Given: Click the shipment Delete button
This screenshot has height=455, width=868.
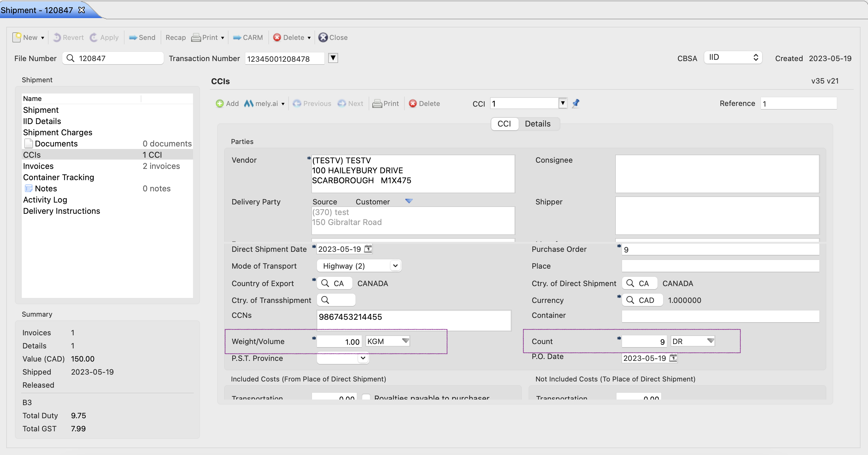Looking at the screenshot, I should click(x=289, y=37).
